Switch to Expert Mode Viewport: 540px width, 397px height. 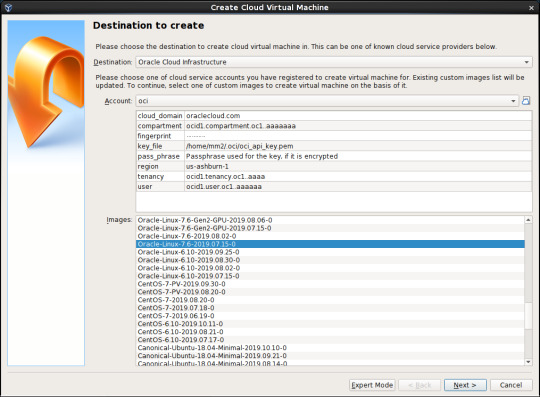(372, 385)
